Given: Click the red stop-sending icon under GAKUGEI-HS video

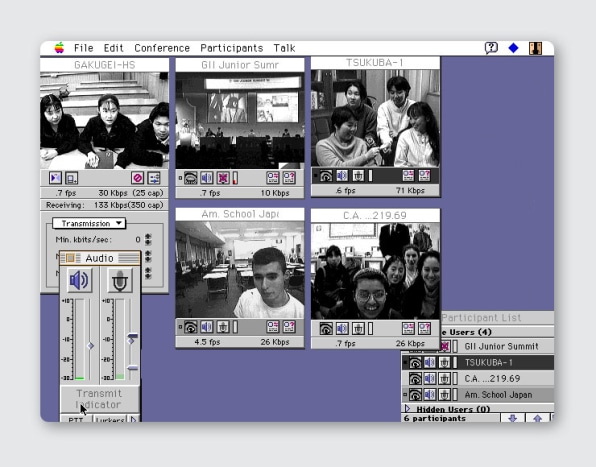Looking at the screenshot, I should pyautogui.click(x=137, y=178).
